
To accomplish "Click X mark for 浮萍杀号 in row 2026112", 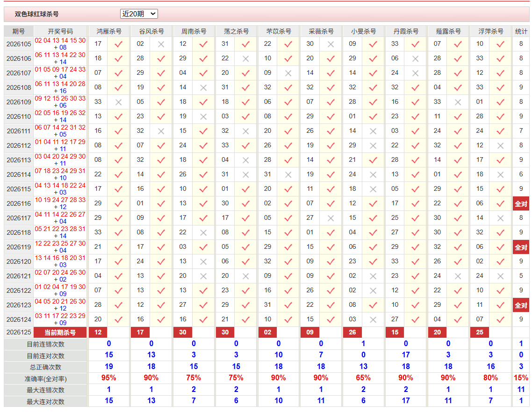I will click(x=501, y=145).
